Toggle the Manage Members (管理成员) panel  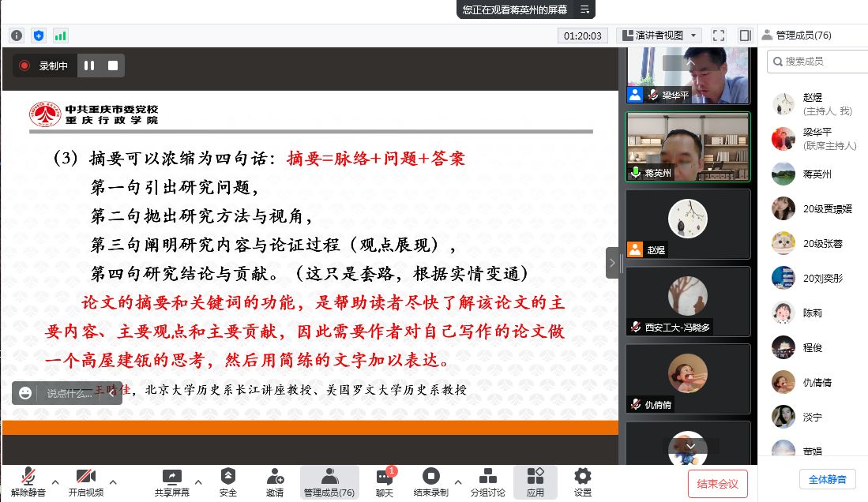click(x=329, y=482)
